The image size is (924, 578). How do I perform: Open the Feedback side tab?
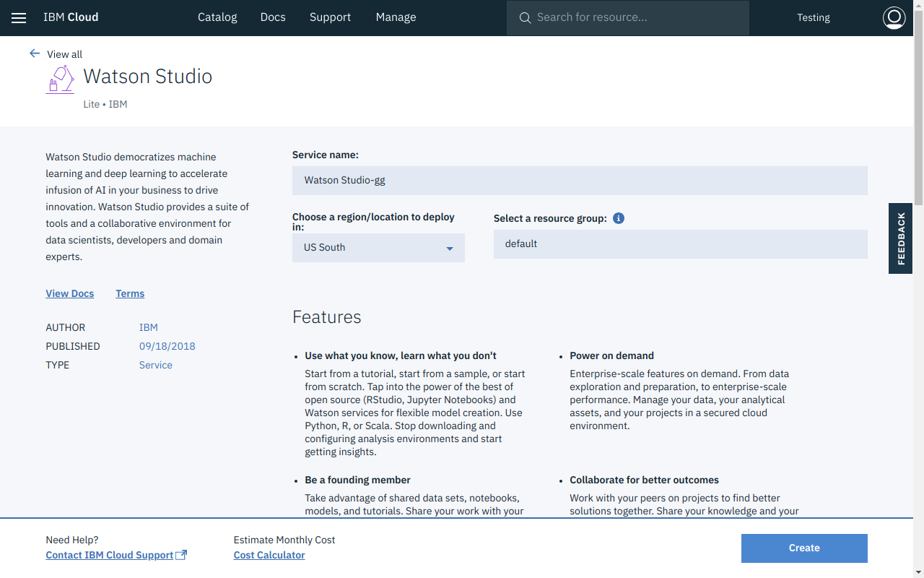pos(900,238)
